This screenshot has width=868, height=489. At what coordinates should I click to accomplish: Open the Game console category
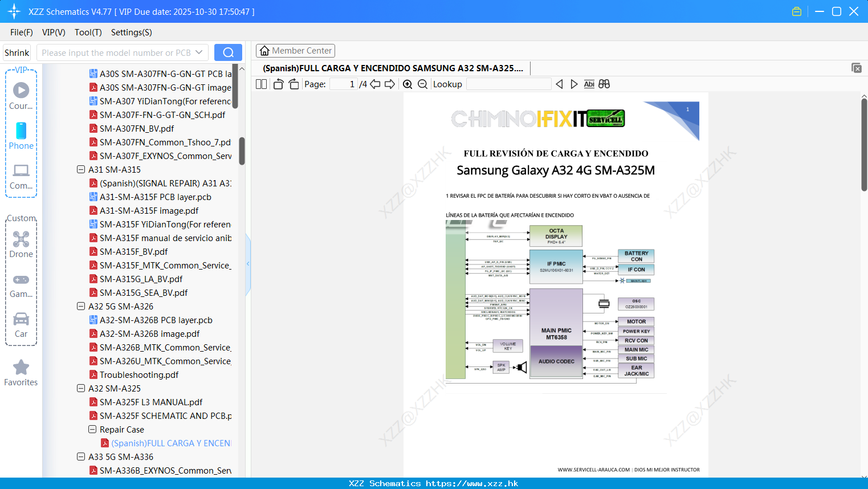[21, 285]
